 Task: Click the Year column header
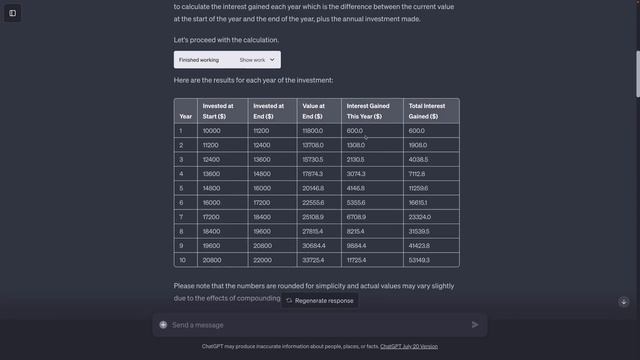pos(186,111)
